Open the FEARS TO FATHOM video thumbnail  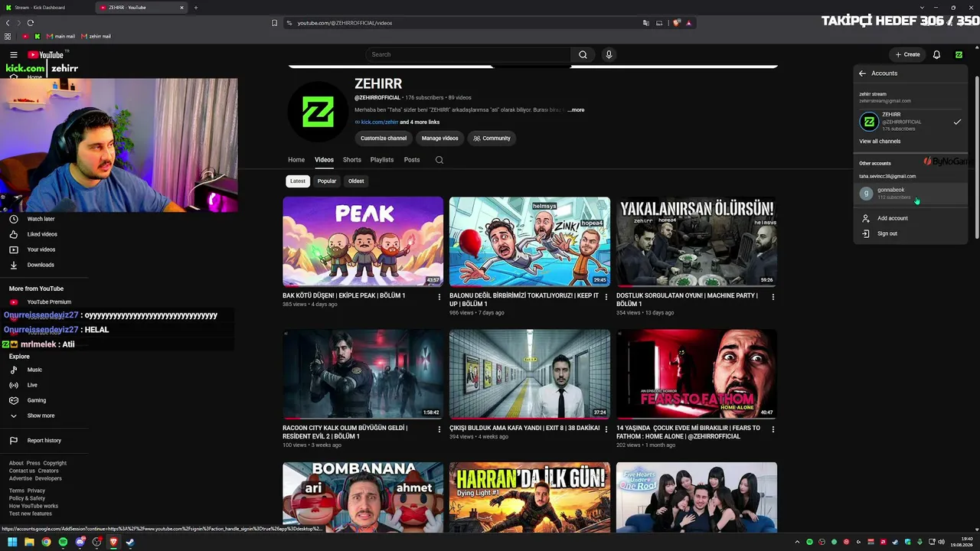[697, 374]
